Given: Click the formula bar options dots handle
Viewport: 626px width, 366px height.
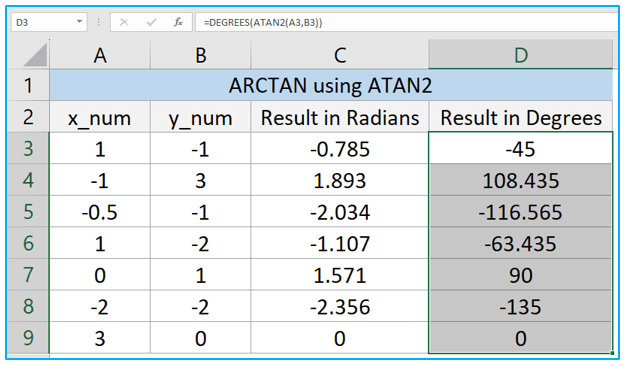Looking at the screenshot, I should tap(99, 22).
